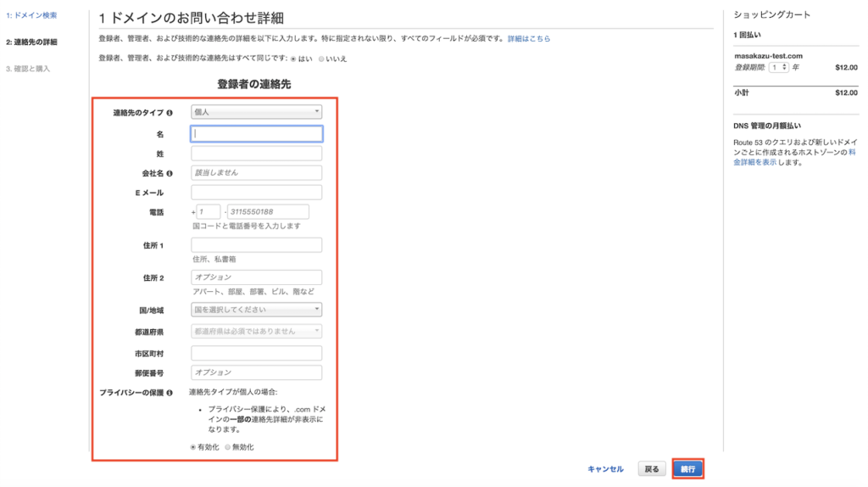Select step 2: 連絡先の詳細 in sidebar

click(x=31, y=42)
